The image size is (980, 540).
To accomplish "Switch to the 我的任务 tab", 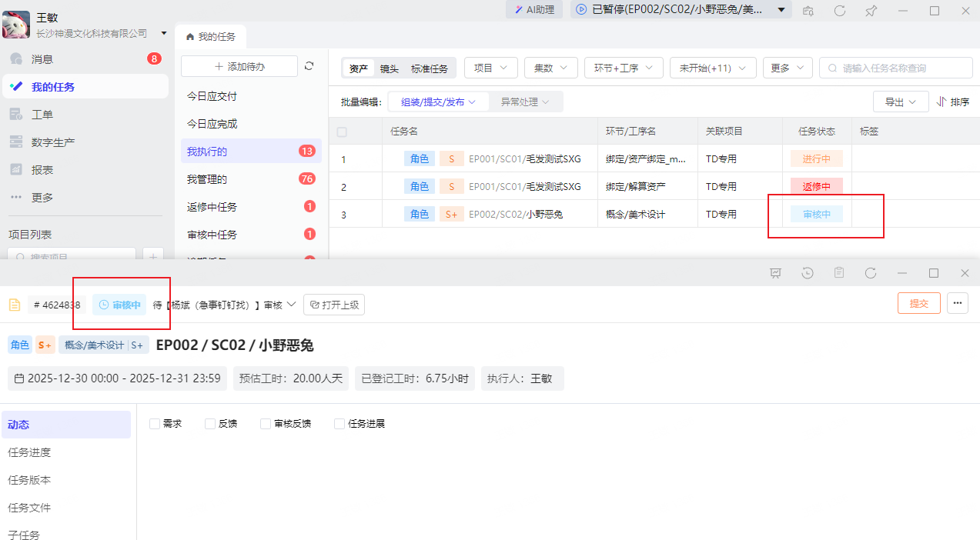I will point(211,35).
